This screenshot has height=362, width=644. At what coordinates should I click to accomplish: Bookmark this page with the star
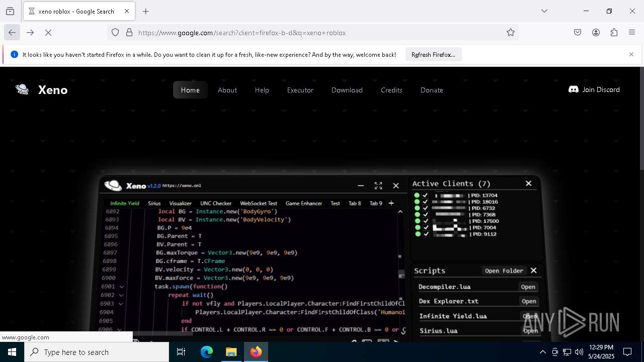(511, 33)
